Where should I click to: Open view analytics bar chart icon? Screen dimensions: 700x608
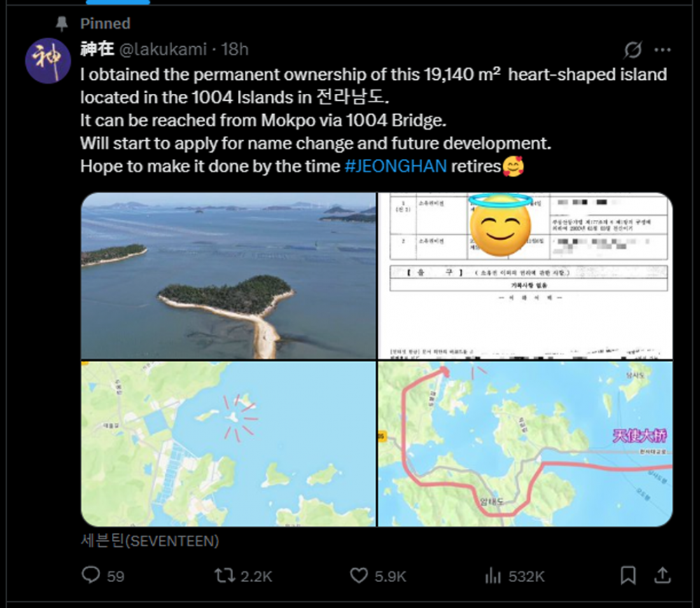click(493, 576)
